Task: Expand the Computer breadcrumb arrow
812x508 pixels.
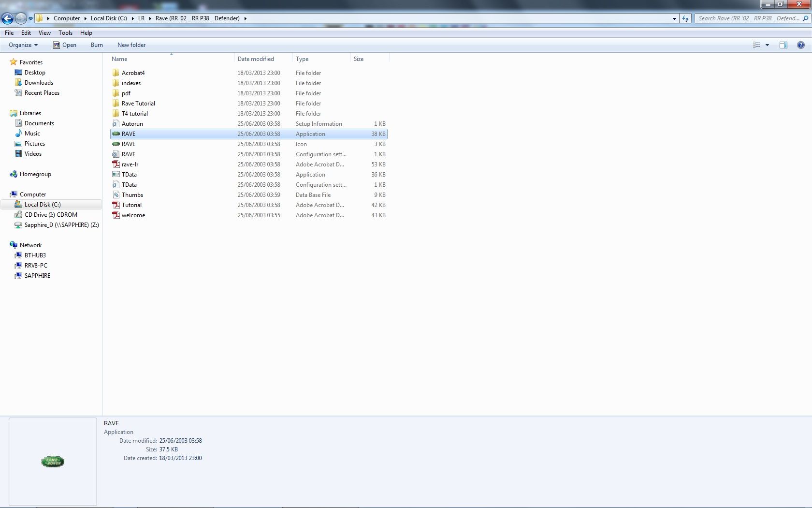Action: point(85,18)
